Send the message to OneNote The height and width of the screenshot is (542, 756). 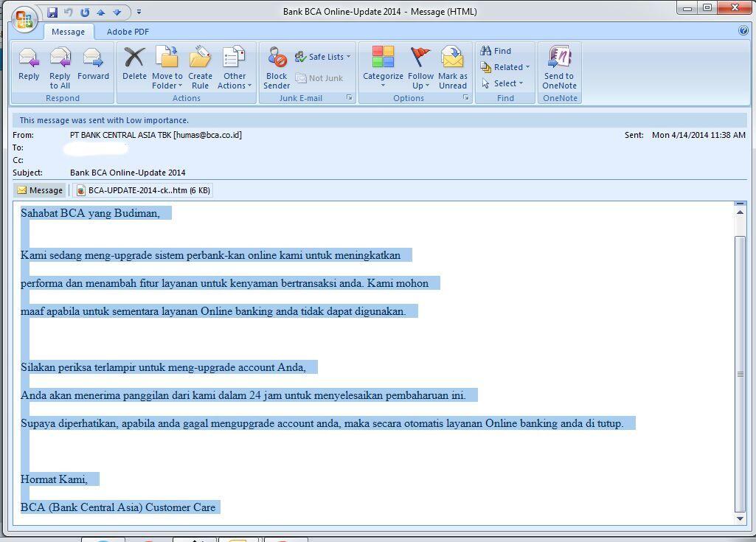(559, 68)
